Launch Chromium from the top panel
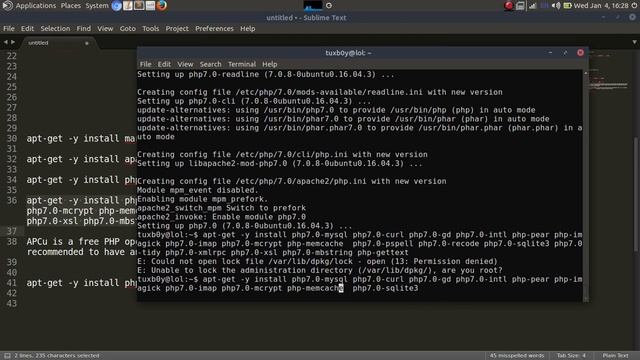Screen dimensions: 640x360 [116, 6]
